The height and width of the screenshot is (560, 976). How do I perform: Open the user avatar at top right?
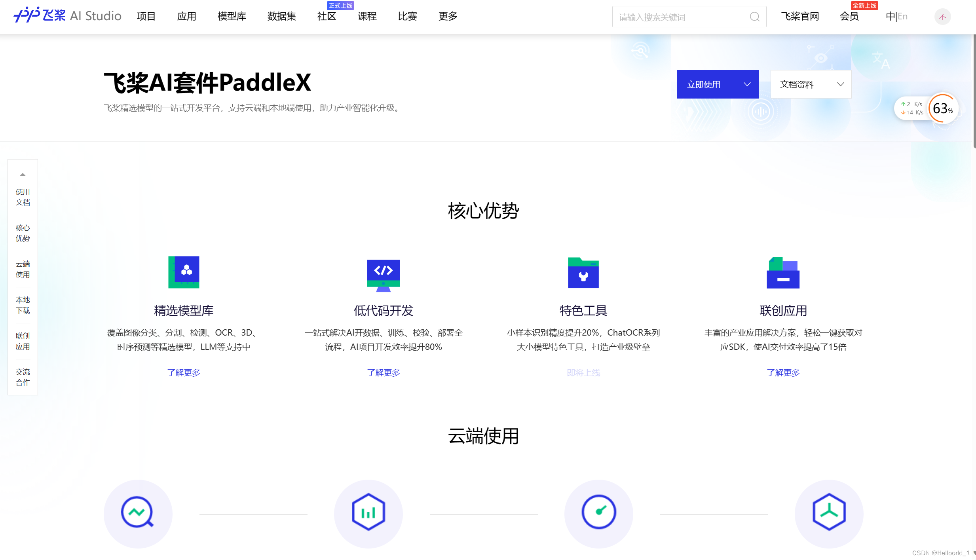coord(942,17)
